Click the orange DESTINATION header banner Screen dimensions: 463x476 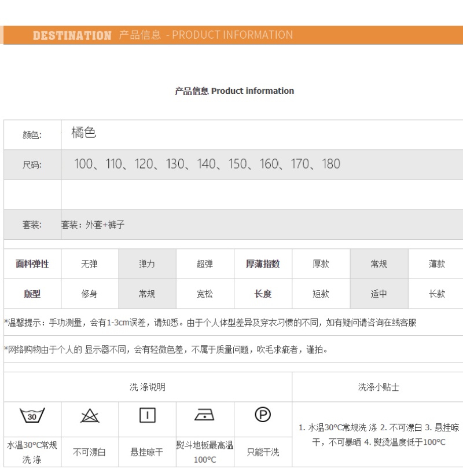[231, 35]
